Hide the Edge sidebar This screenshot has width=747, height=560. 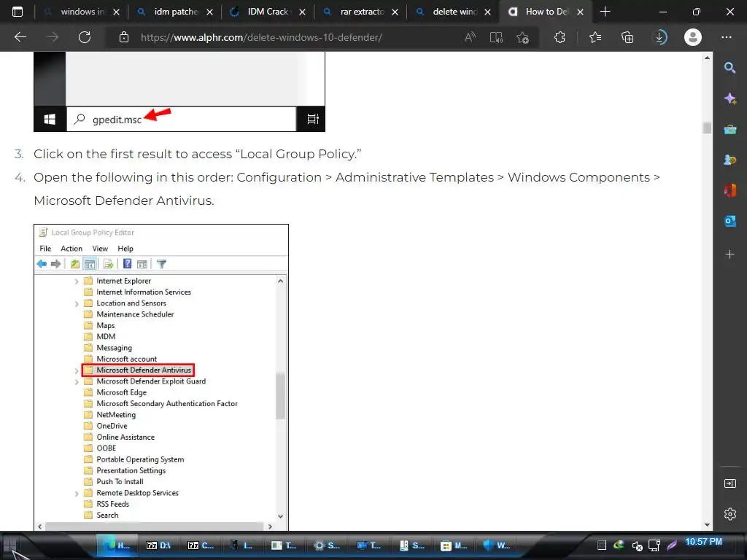coord(729,483)
